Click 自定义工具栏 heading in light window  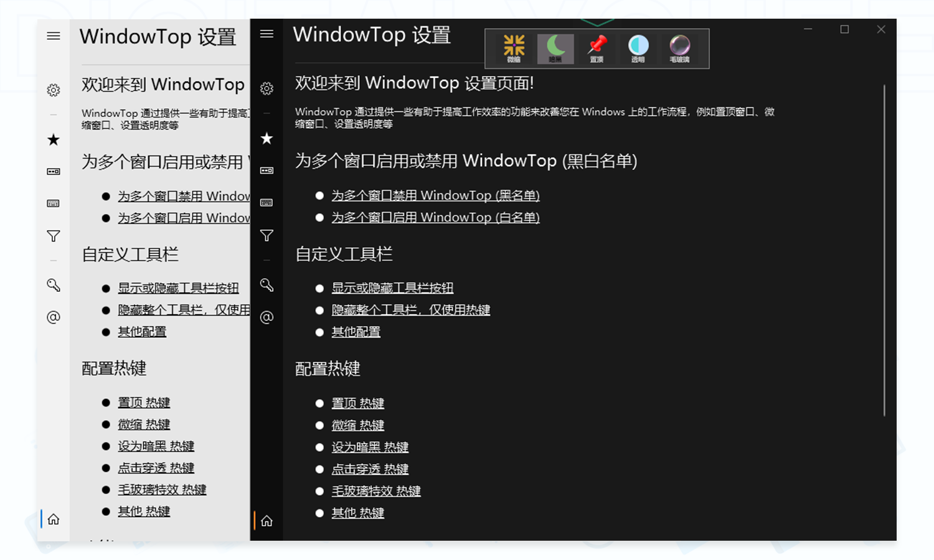point(130,254)
